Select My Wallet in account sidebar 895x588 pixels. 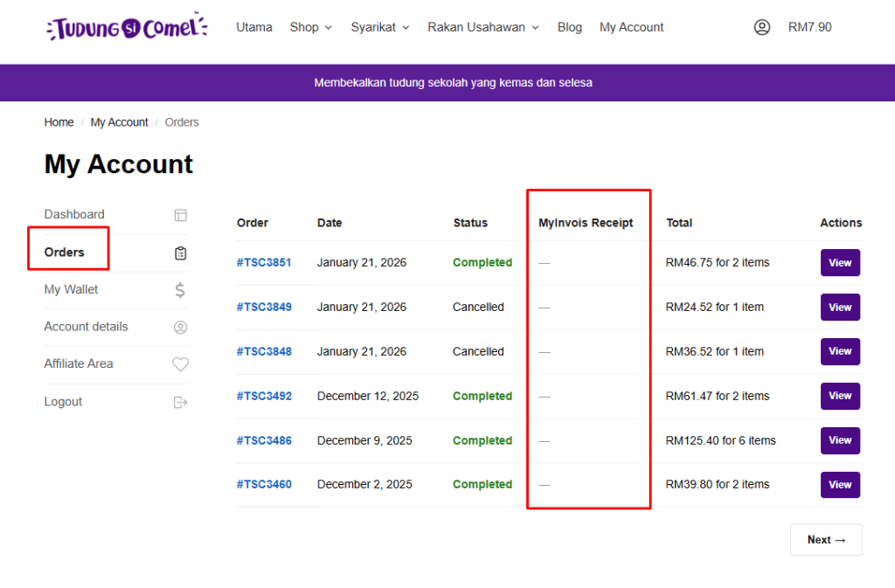pyautogui.click(x=71, y=289)
